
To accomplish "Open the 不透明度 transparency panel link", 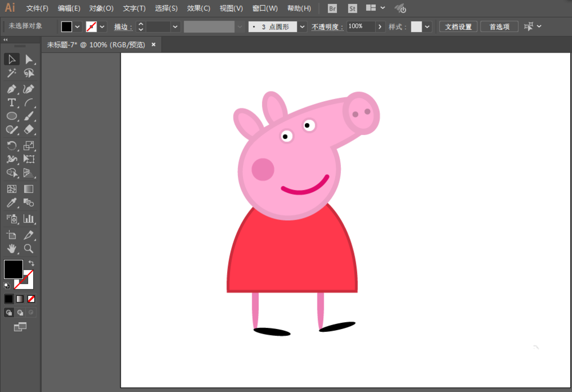I will [327, 27].
